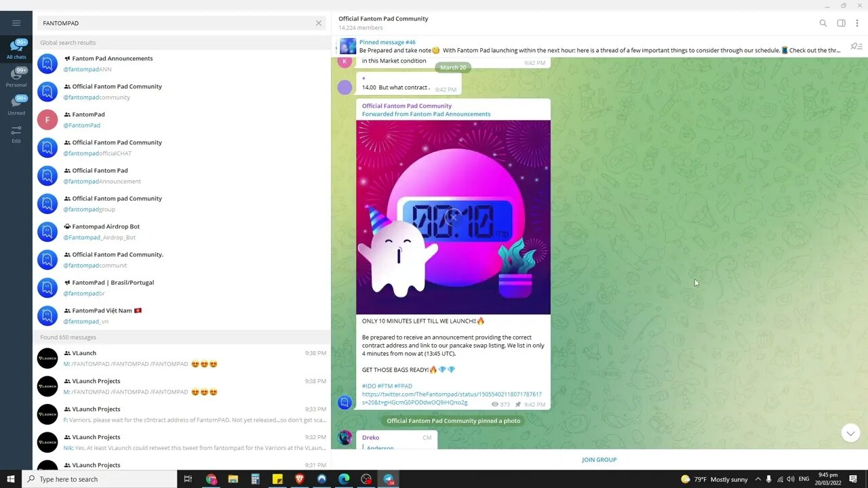This screenshot has height=488, width=868.
Task: Open the Windows Start menu
Action: click(x=11, y=479)
